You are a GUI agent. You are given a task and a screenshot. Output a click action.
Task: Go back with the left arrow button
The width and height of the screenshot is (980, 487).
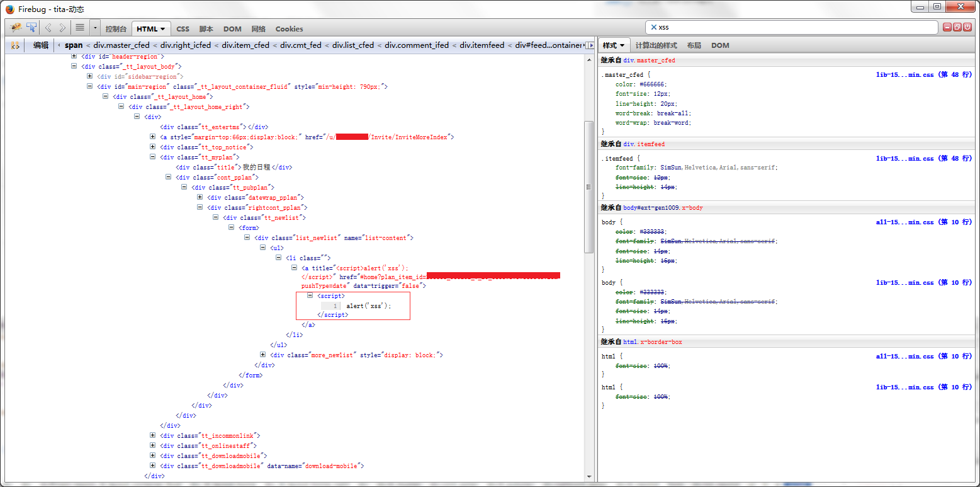coord(48,28)
